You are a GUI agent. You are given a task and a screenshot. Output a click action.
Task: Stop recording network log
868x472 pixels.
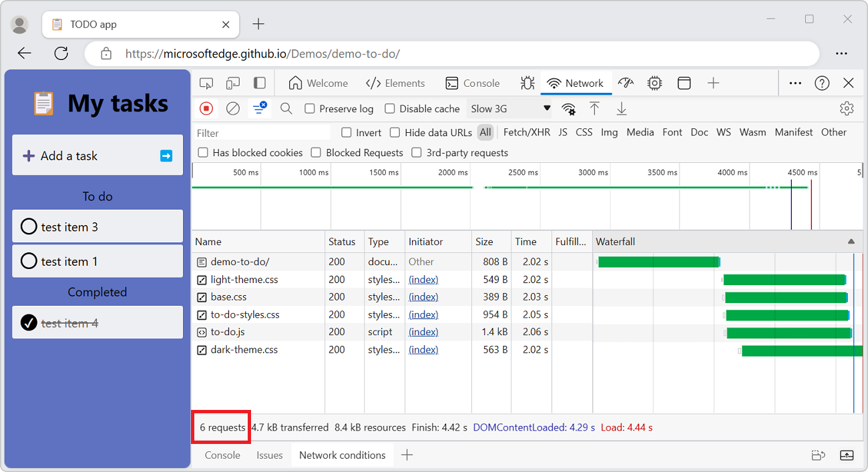click(207, 108)
